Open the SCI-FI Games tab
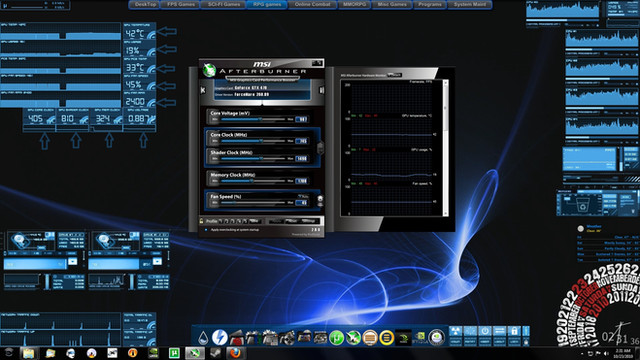This screenshot has width=640, height=360. pyautogui.click(x=224, y=4)
